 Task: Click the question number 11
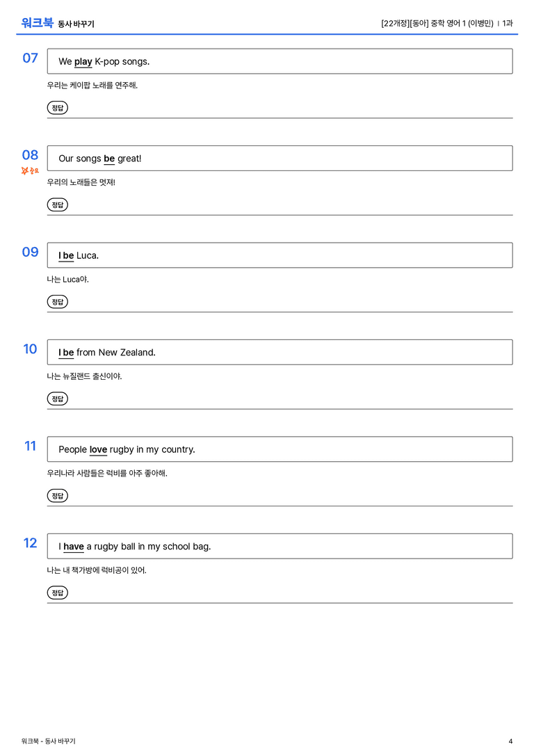(31, 446)
